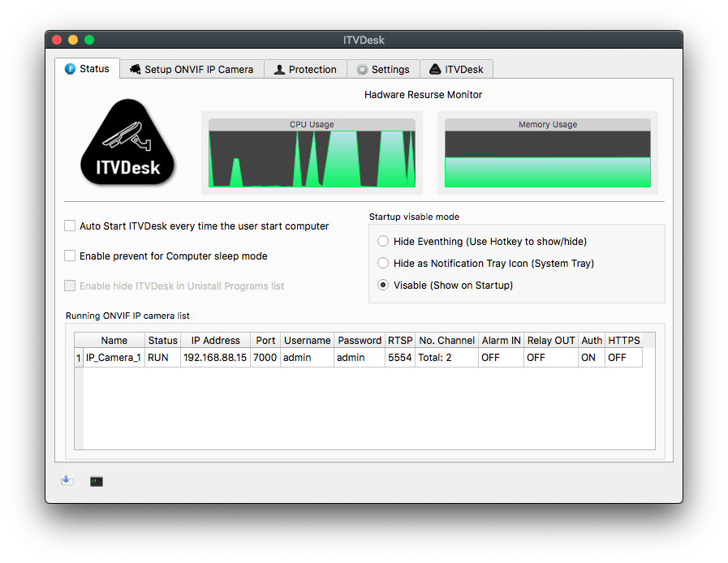Open the Protection tab
The height and width of the screenshot is (563, 728).
304,69
